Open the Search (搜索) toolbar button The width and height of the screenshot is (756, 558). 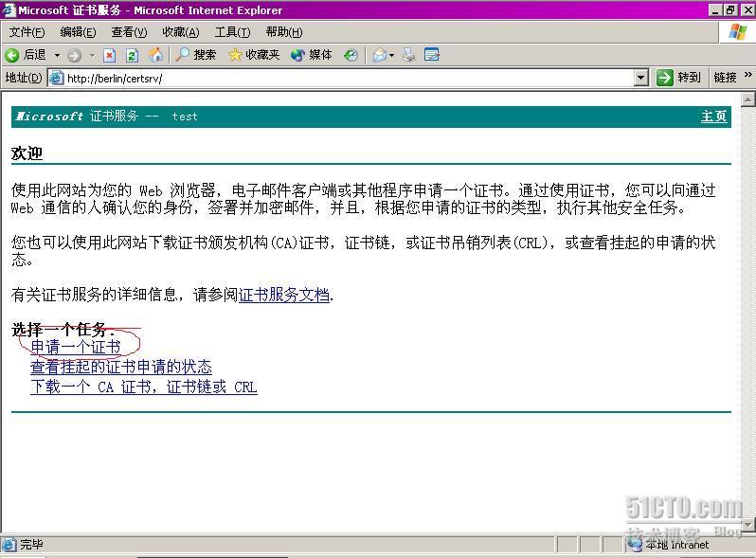(x=195, y=55)
